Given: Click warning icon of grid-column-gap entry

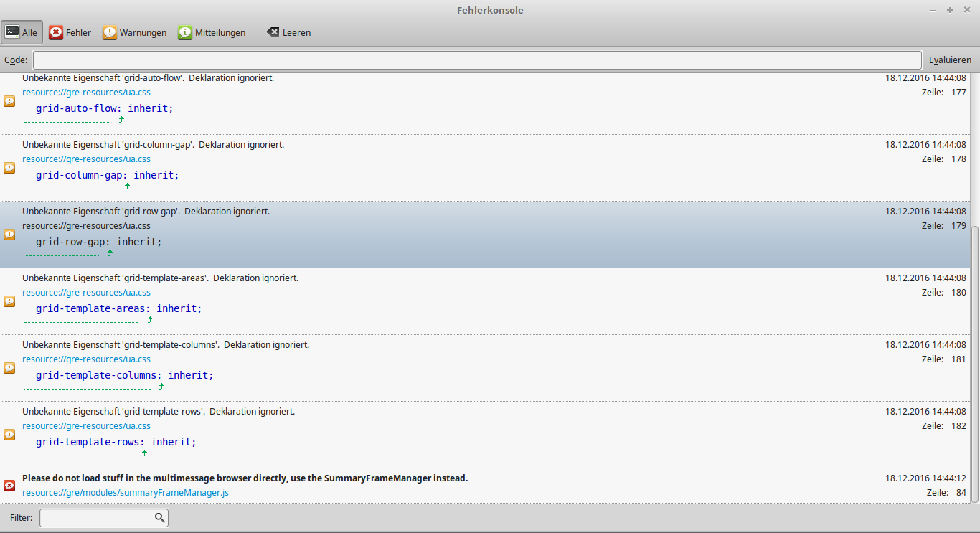Looking at the screenshot, I should pyautogui.click(x=9, y=168).
